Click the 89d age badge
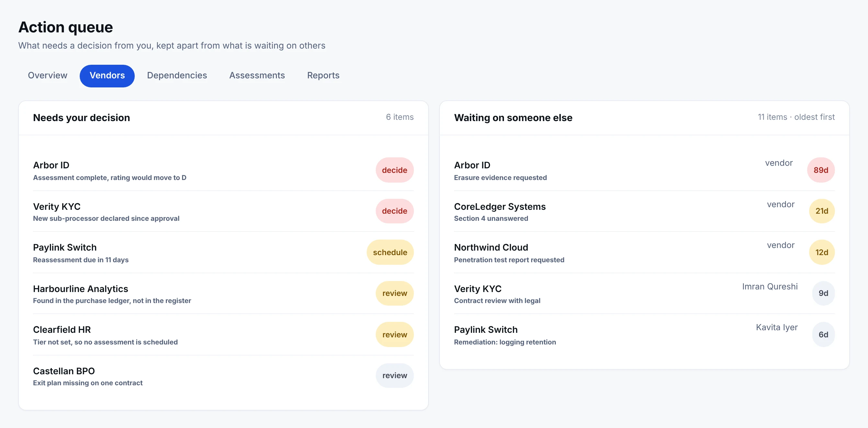This screenshot has height=428, width=868. tap(821, 170)
